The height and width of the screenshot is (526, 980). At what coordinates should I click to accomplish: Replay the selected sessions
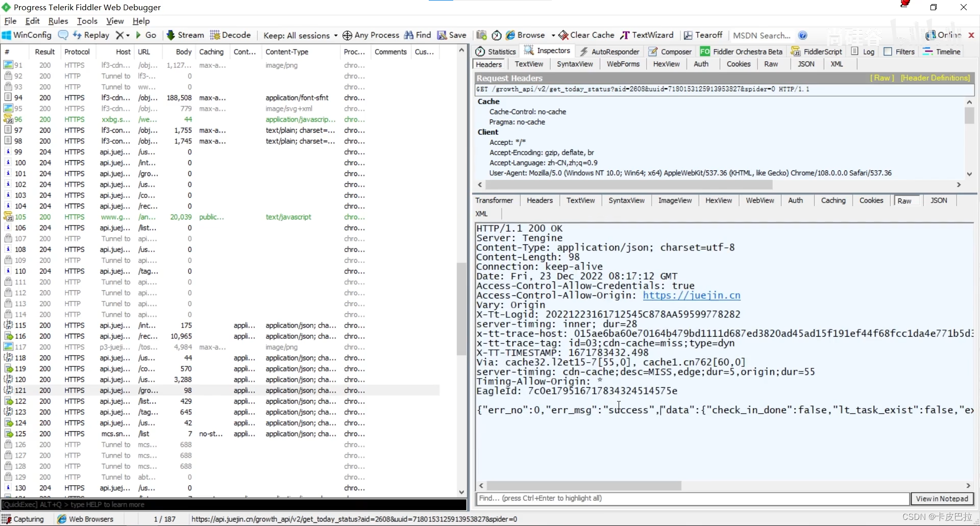pyautogui.click(x=91, y=35)
